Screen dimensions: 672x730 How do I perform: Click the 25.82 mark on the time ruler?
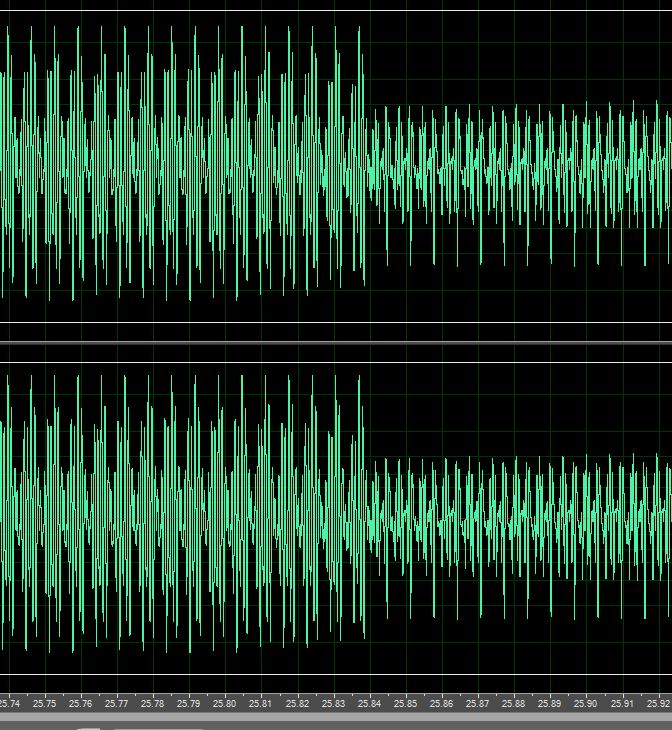click(297, 703)
